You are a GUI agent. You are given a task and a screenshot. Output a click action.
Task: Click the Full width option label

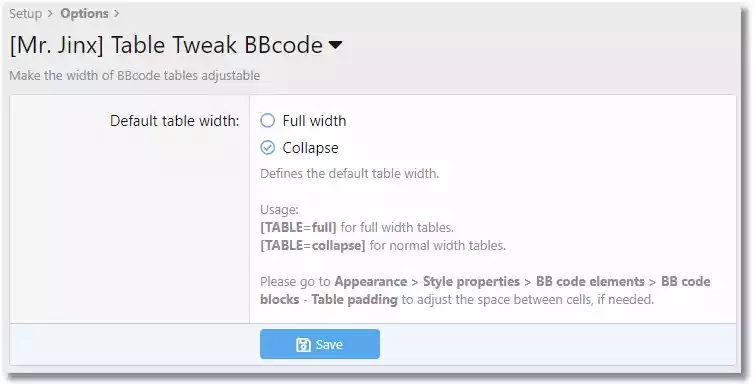click(x=314, y=120)
